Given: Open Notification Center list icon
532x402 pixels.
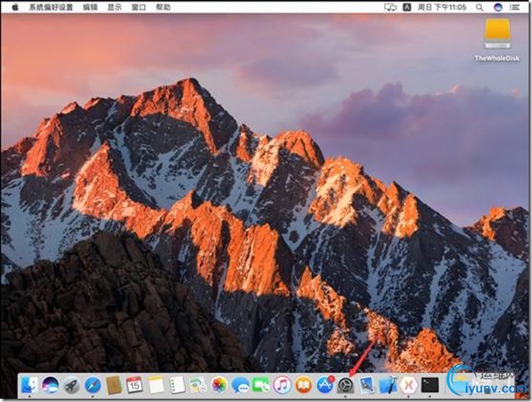Looking at the screenshot, I should (515, 7).
